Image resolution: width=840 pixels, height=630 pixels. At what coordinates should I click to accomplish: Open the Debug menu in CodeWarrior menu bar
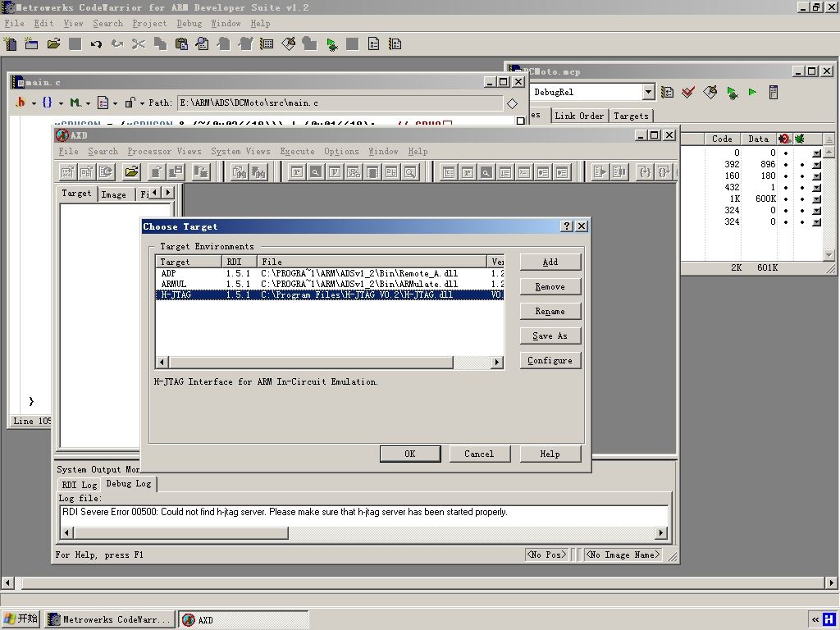click(x=189, y=24)
